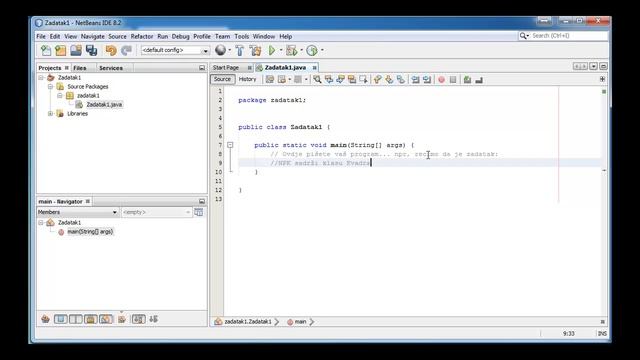
Task: Open the Run Project dropdown arrow
Action: pyautogui.click(x=281, y=50)
